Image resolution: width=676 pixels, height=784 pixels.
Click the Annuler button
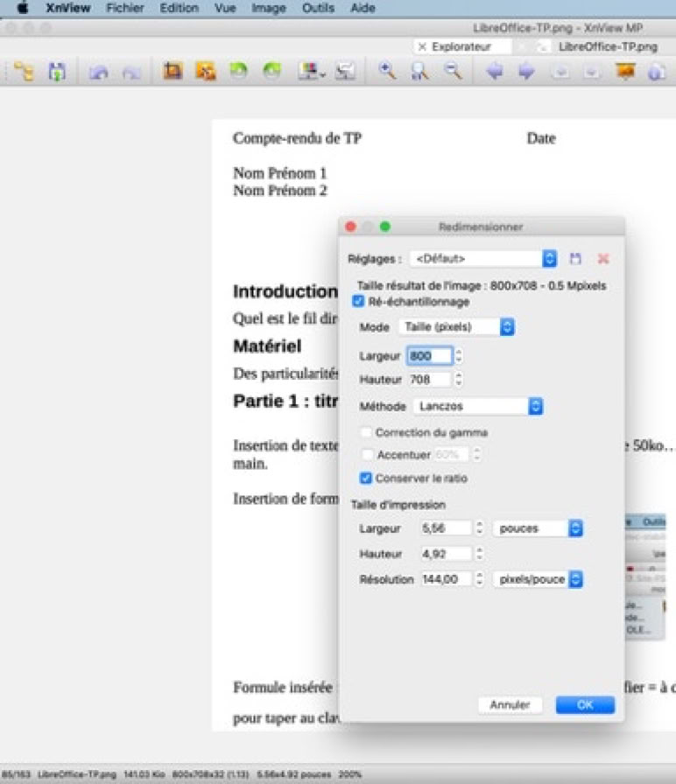(511, 704)
